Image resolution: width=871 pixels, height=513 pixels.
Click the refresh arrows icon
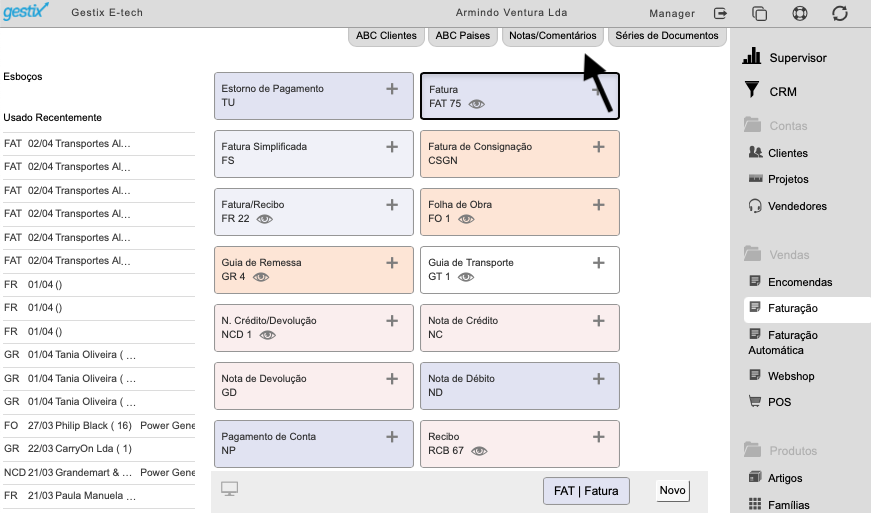click(840, 13)
